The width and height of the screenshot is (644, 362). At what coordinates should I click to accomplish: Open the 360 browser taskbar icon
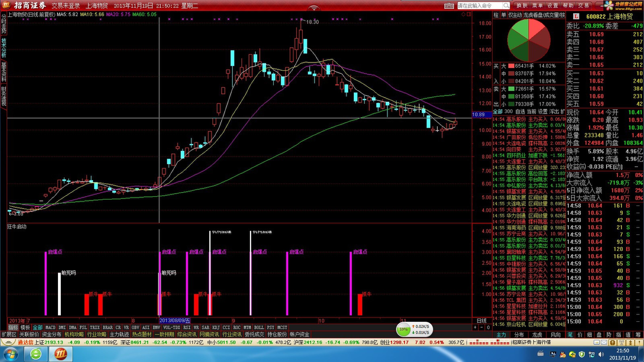click(36, 354)
